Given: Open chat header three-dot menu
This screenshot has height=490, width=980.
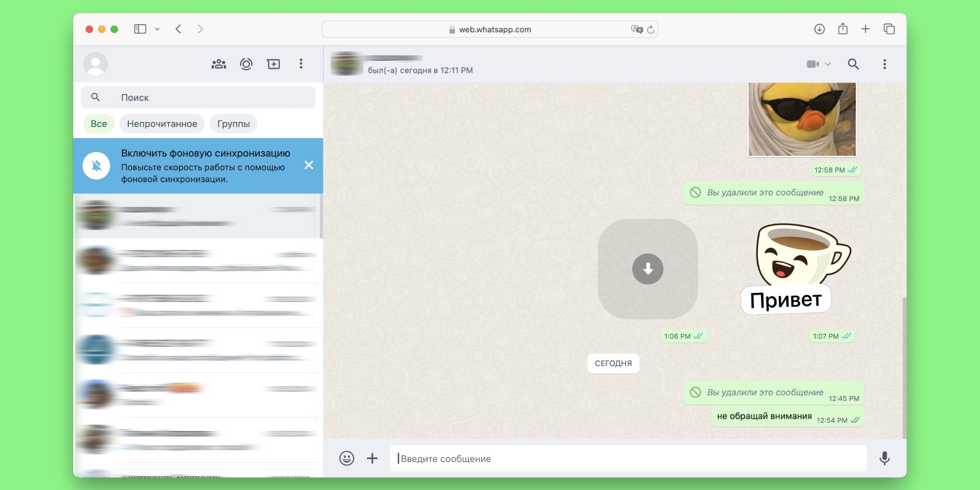Looking at the screenshot, I should (x=884, y=64).
